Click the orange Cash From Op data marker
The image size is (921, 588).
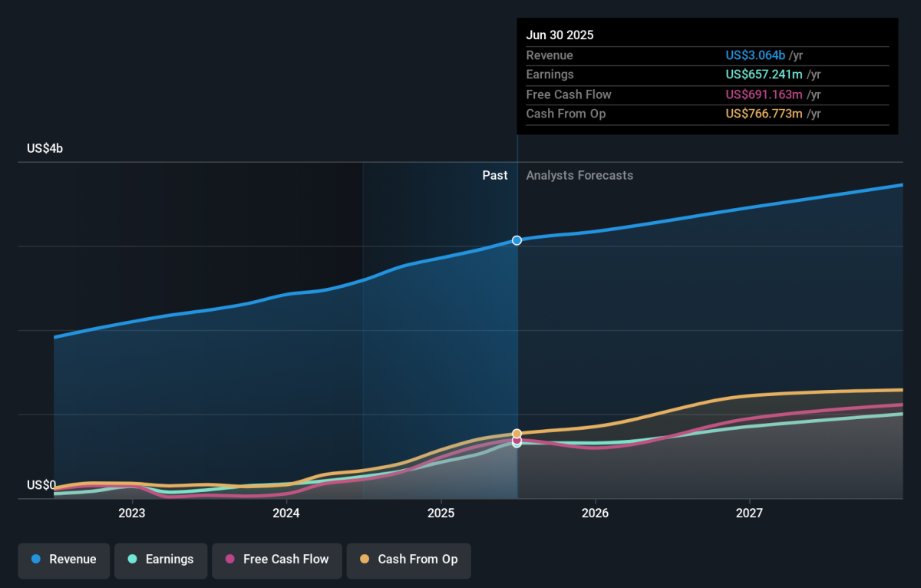(x=517, y=434)
